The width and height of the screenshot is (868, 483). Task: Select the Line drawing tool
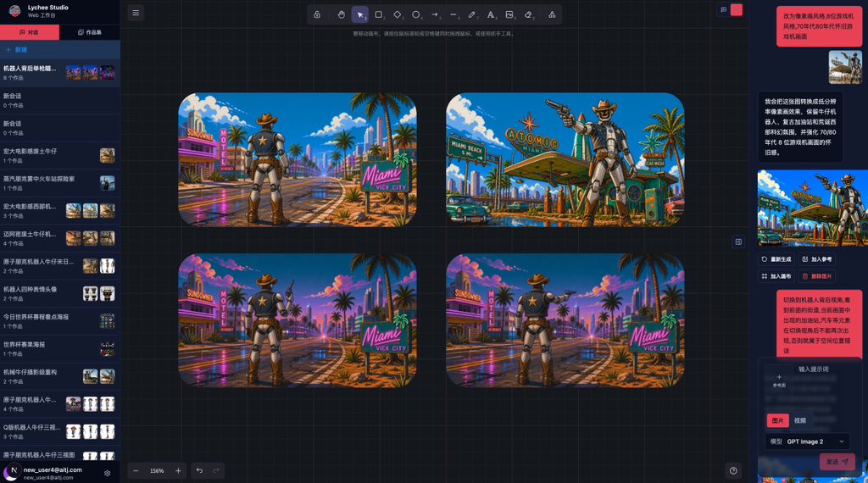click(453, 14)
